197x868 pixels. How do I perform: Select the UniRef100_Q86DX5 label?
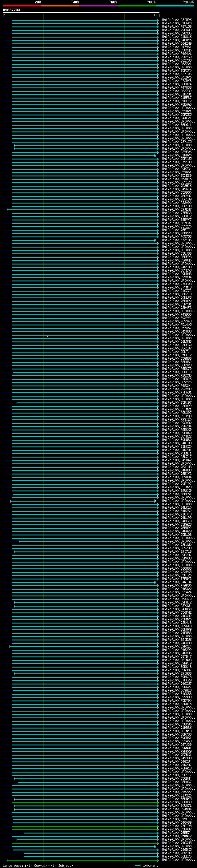(x=177, y=850)
